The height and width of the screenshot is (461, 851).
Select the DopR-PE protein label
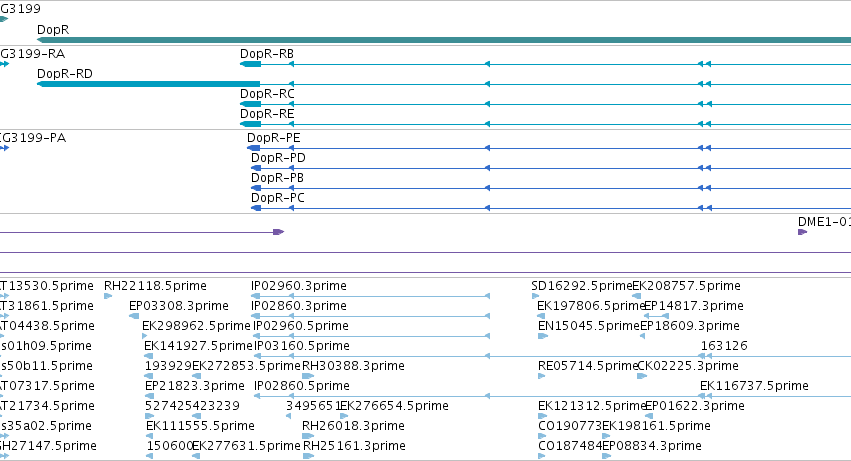point(274,138)
